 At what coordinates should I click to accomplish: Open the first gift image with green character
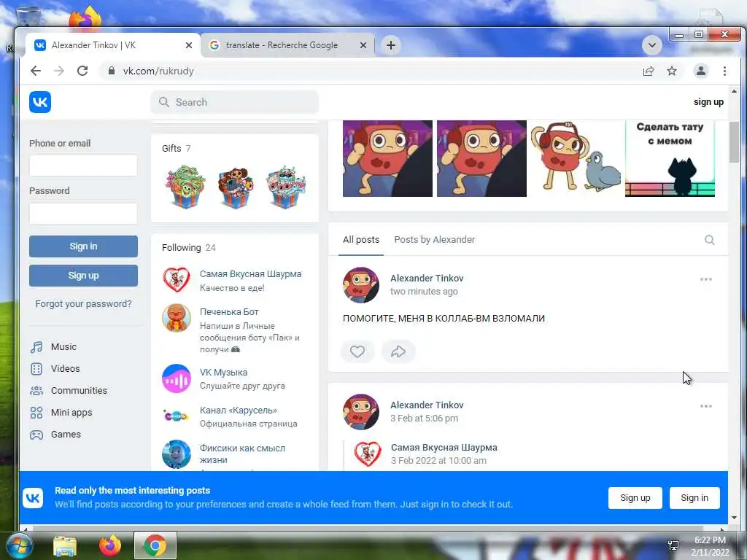(185, 187)
